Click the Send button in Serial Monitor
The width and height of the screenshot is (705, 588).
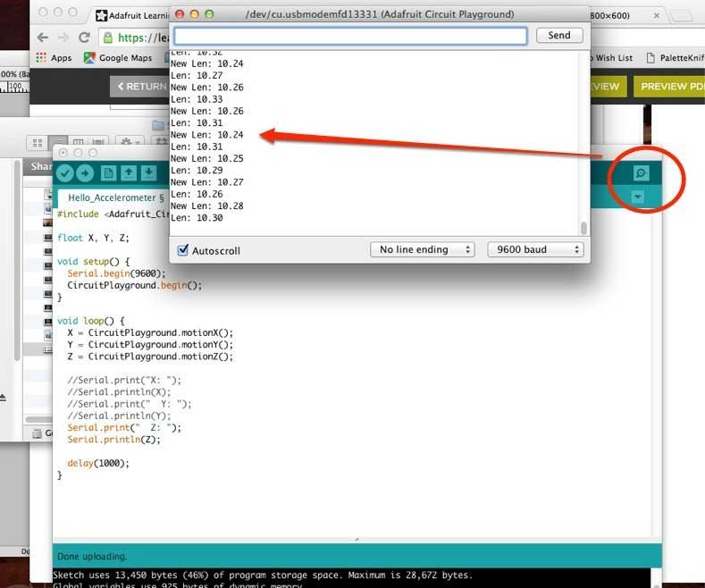[x=558, y=35]
